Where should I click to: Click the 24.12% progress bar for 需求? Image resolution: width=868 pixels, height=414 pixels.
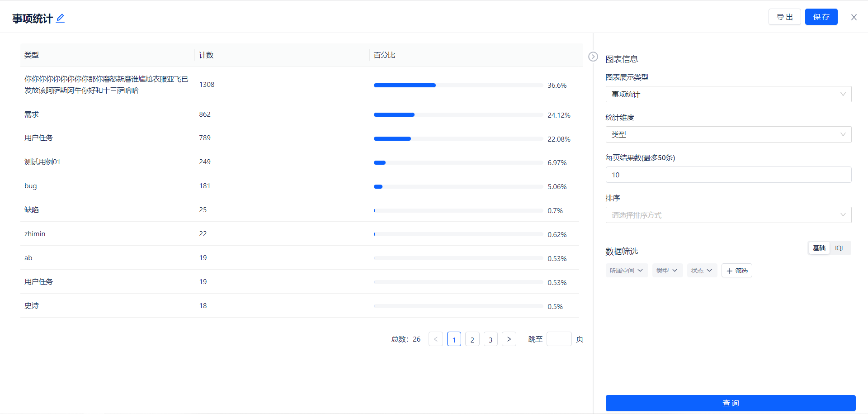point(458,114)
